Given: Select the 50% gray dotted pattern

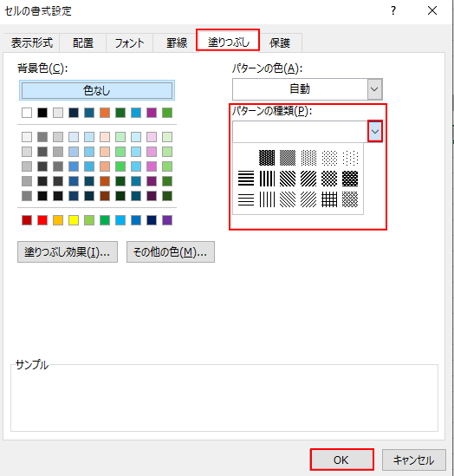Looking at the screenshot, I should click(288, 158).
